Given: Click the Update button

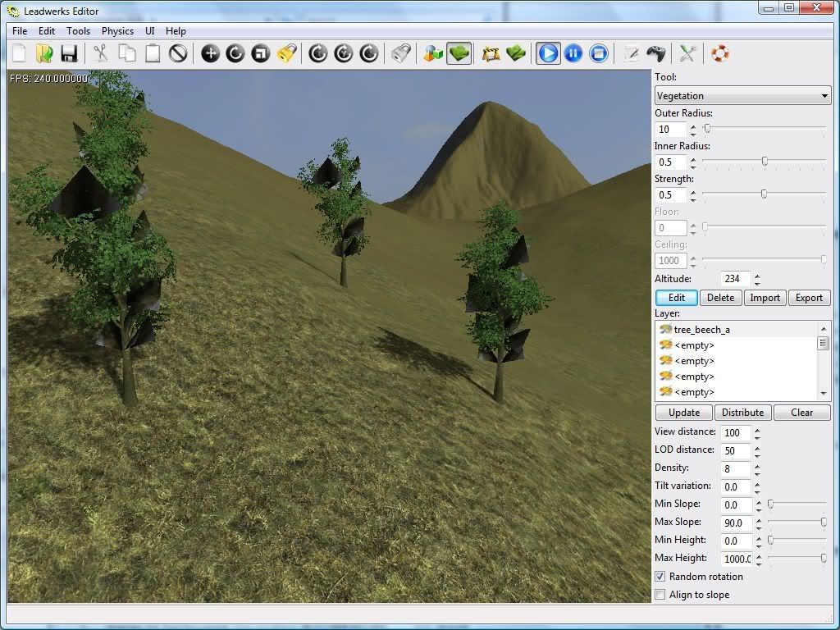Looking at the screenshot, I should pyautogui.click(x=684, y=413).
